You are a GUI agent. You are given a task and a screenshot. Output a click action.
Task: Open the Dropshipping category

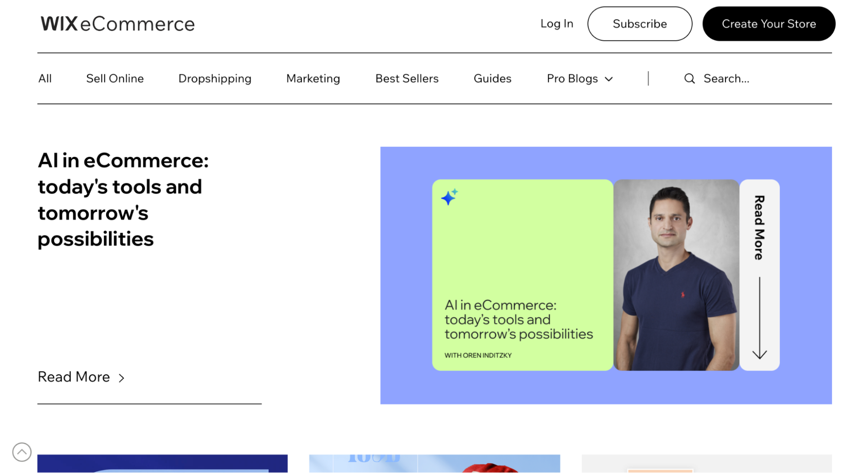coord(215,79)
